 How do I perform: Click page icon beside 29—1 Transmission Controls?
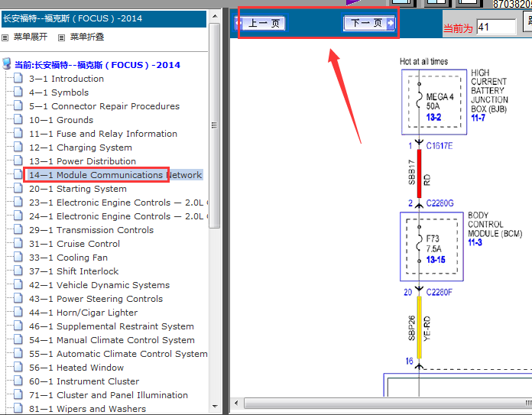tap(18, 229)
